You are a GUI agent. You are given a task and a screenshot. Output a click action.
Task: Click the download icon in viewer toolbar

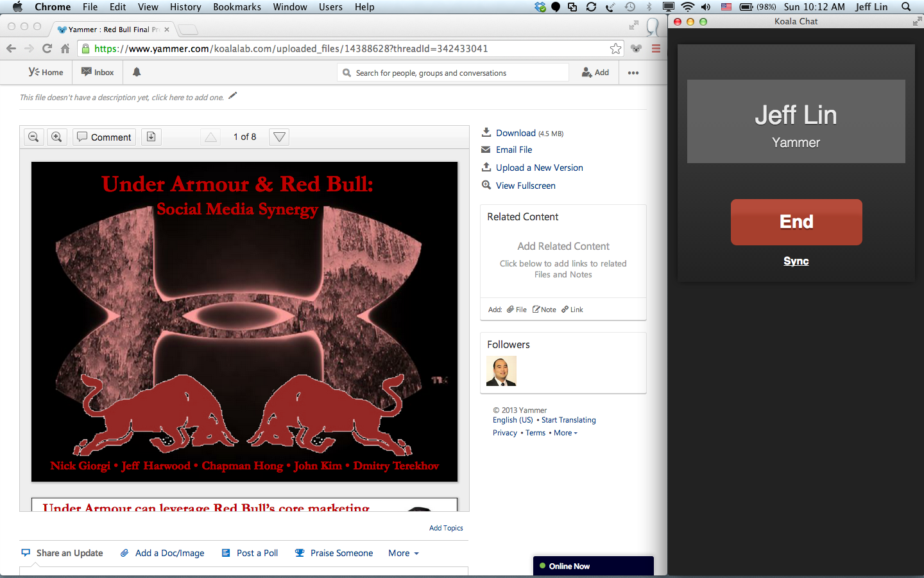151,137
